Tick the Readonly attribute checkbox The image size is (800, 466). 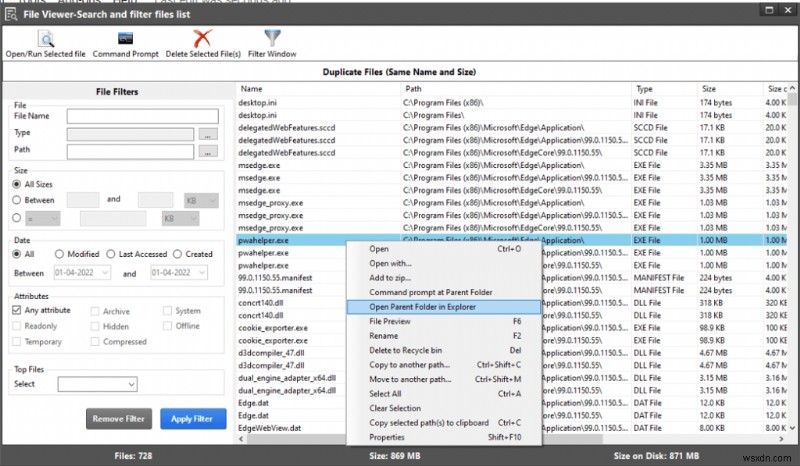pos(17,326)
